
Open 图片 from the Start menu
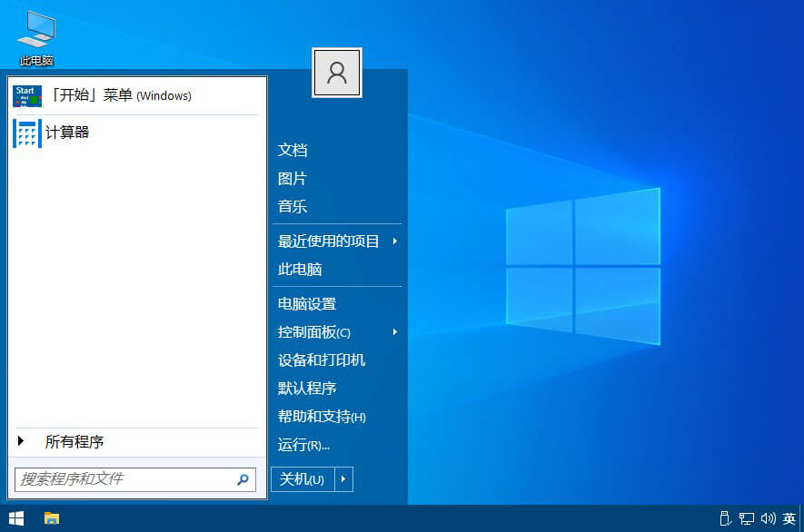(292, 178)
